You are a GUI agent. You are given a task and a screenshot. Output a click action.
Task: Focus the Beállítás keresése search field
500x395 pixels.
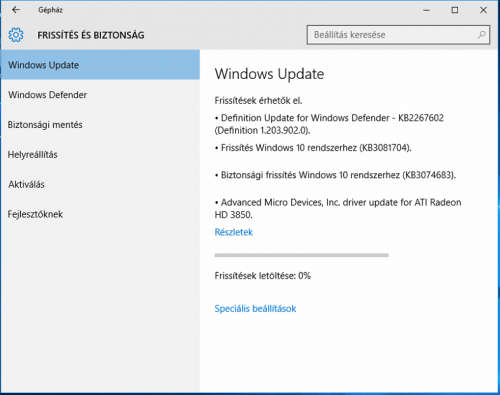(x=398, y=35)
